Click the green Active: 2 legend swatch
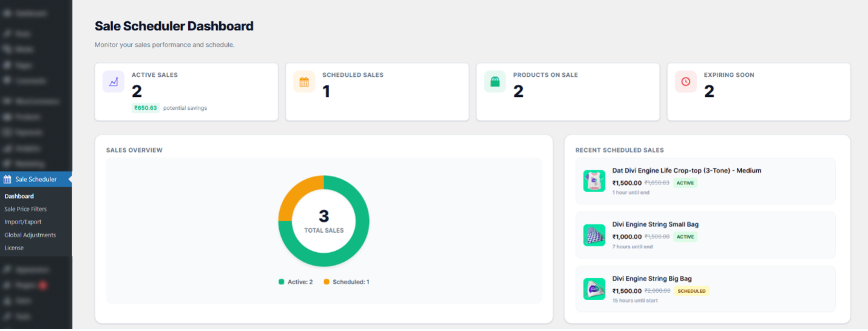868x331 pixels. (281, 282)
